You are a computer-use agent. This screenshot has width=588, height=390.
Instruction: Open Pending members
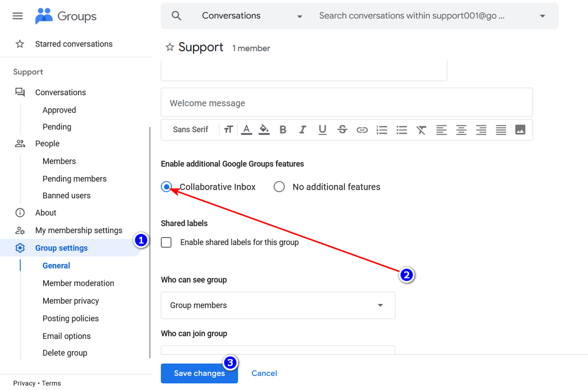coord(74,179)
